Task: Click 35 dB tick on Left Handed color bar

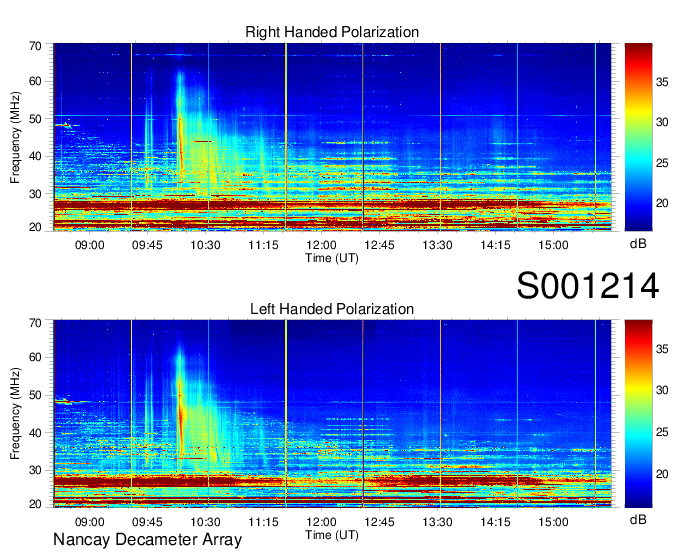Action: (x=662, y=349)
